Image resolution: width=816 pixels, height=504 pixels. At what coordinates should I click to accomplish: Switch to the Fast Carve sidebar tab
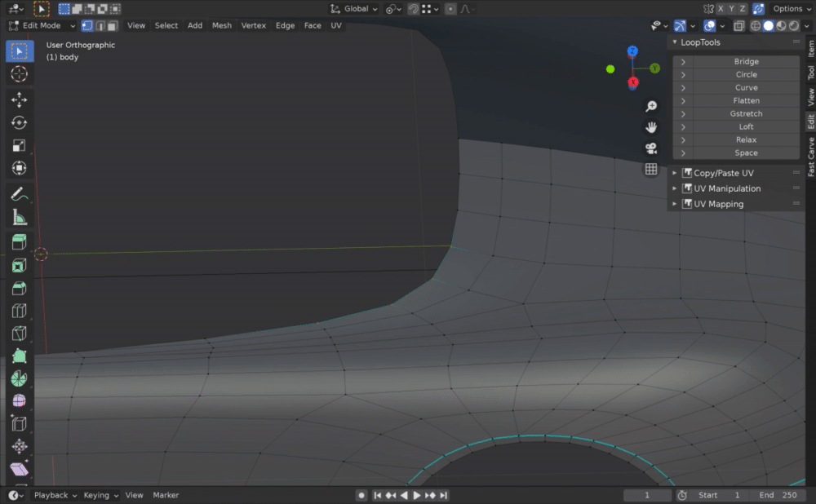(810, 157)
